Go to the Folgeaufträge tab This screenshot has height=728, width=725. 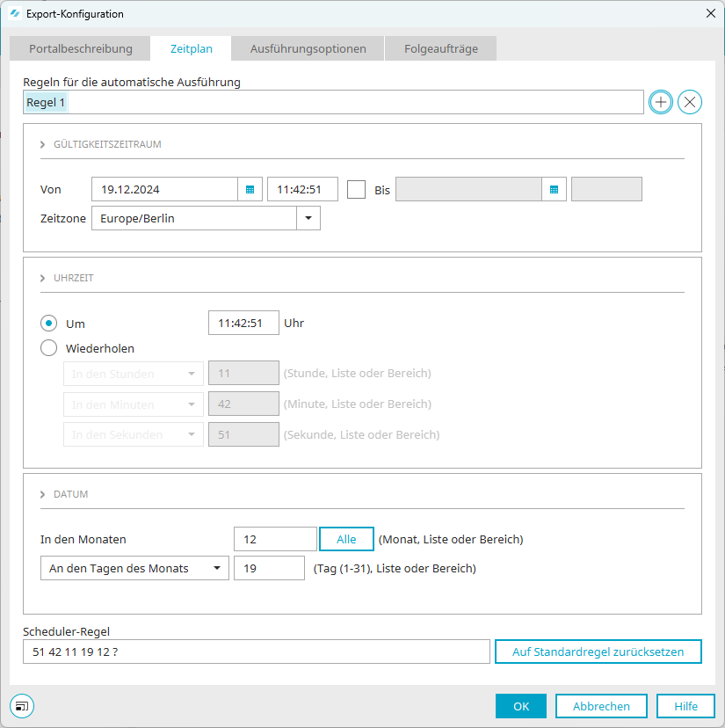click(441, 48)
